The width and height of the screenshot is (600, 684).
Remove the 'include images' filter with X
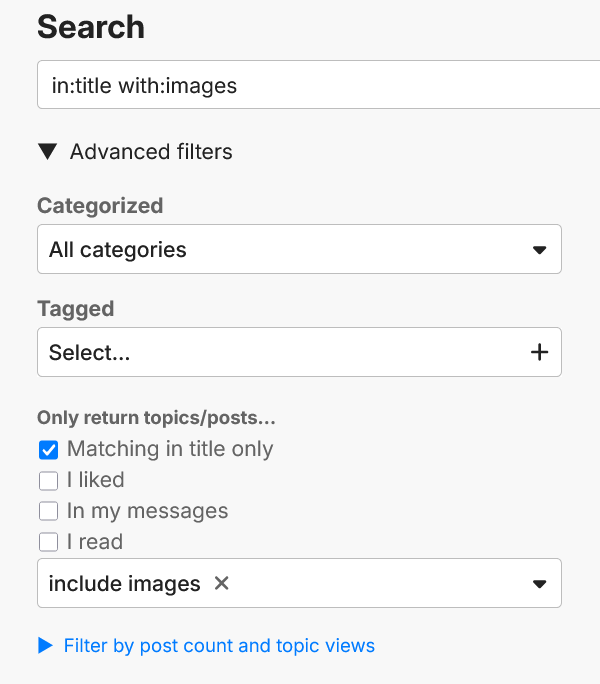[222, 583]
